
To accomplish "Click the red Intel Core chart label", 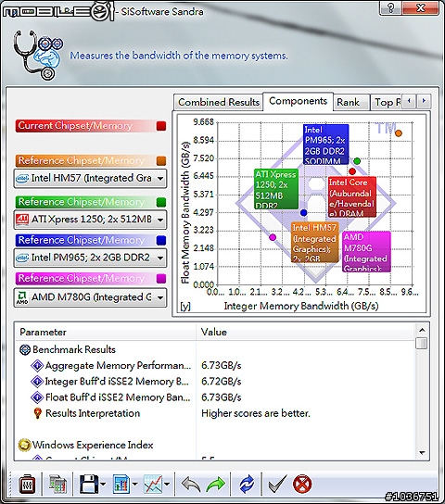I will click(351, 196).
